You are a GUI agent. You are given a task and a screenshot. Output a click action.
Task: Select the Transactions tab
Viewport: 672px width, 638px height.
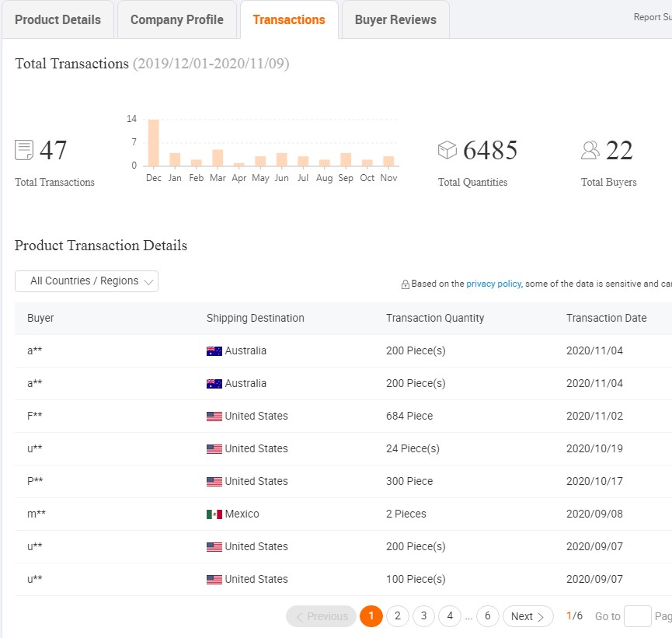(x=289, y=20)
